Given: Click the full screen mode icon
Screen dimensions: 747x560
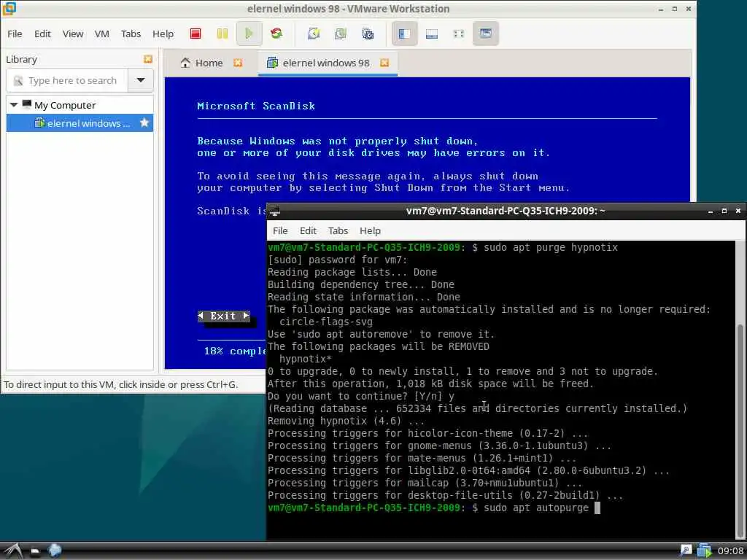Looking at the screenshot, I should coord(458,34).
